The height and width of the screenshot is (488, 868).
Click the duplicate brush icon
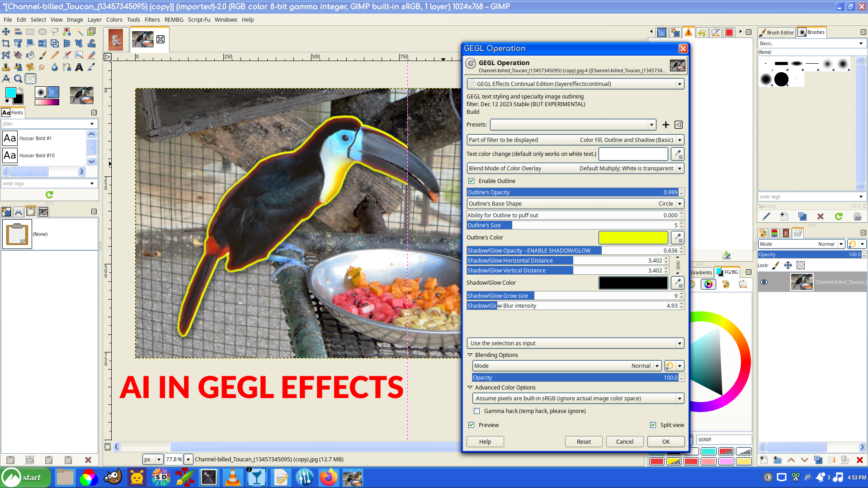[x=802, y=216]
